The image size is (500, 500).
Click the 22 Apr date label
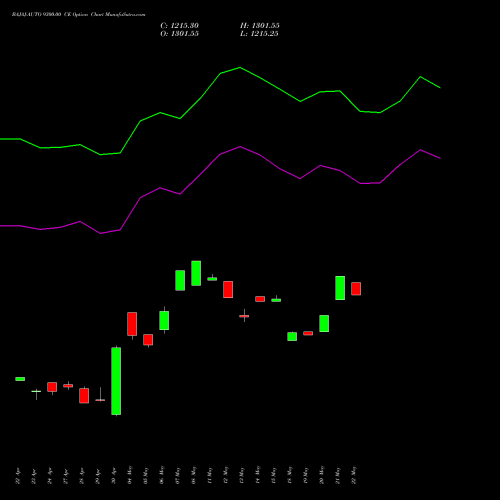click(18, 476)
